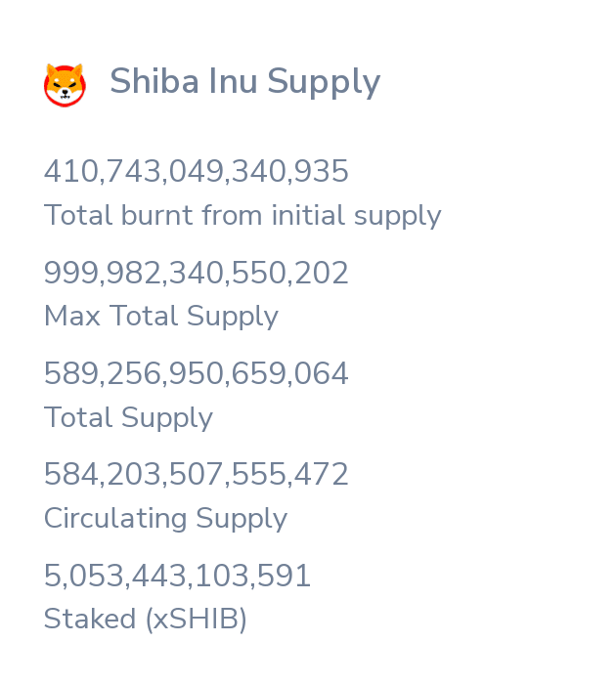Image resolution: width=616 pixels, height=685 pixels.
Task: Select the total supply value 589,256,950,659,064
Action: point(197,374)
